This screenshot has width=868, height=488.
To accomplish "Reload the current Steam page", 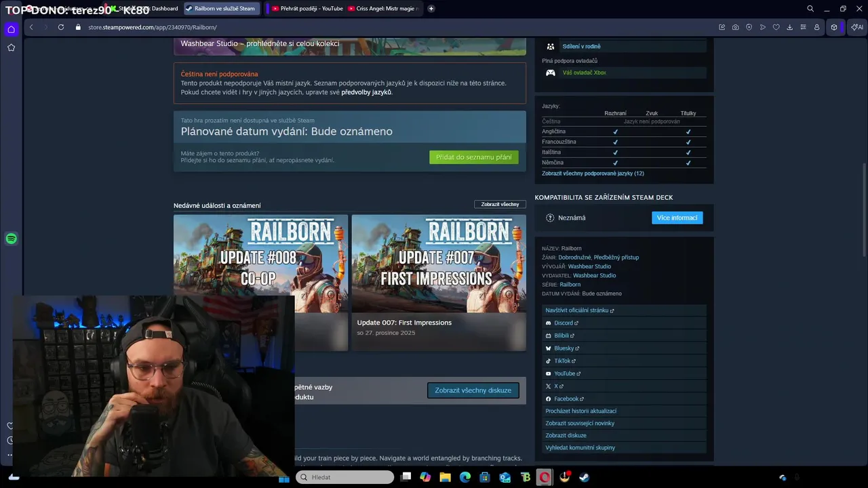I will tap(61, 27).
